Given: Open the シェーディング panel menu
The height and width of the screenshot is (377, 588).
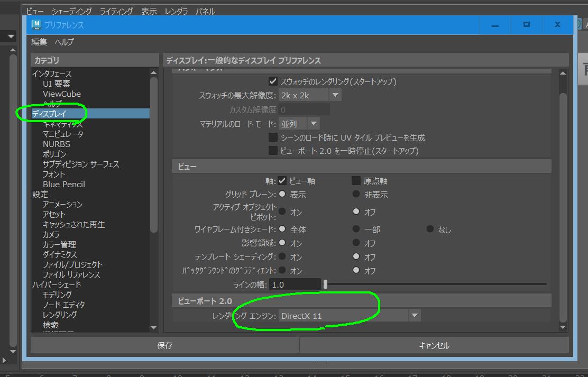Looking at the screenshot, I should tap(71, 11).
